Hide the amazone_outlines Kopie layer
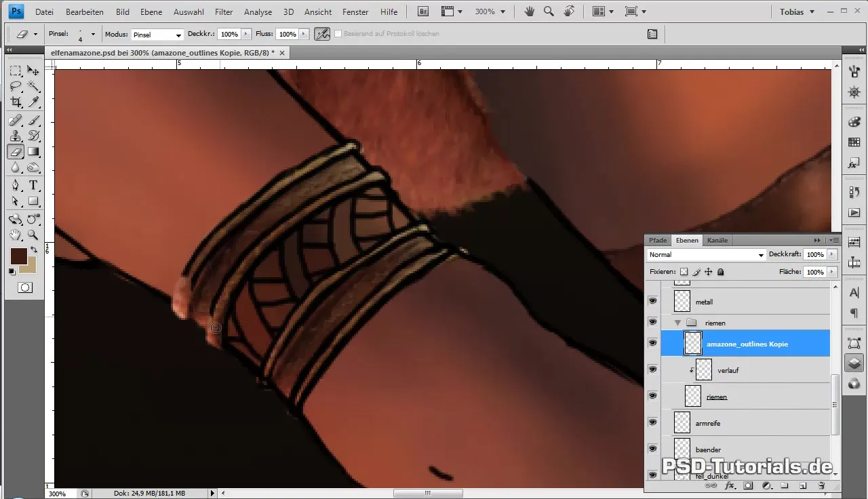The image size is (868, 499). (652, 343)
